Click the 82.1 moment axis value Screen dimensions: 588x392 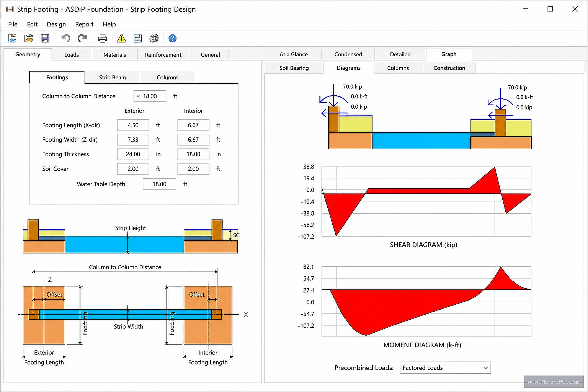coord(309,267)
